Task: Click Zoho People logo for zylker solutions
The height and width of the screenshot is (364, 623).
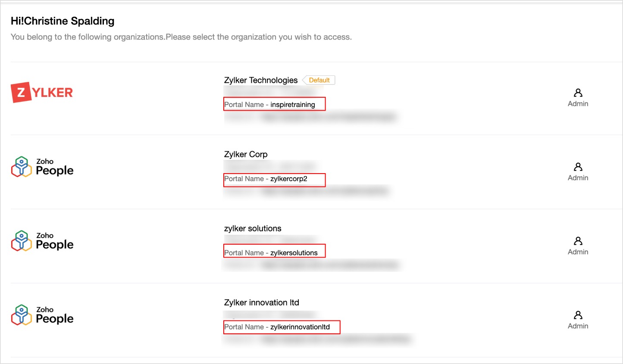Action: (42, 241)
